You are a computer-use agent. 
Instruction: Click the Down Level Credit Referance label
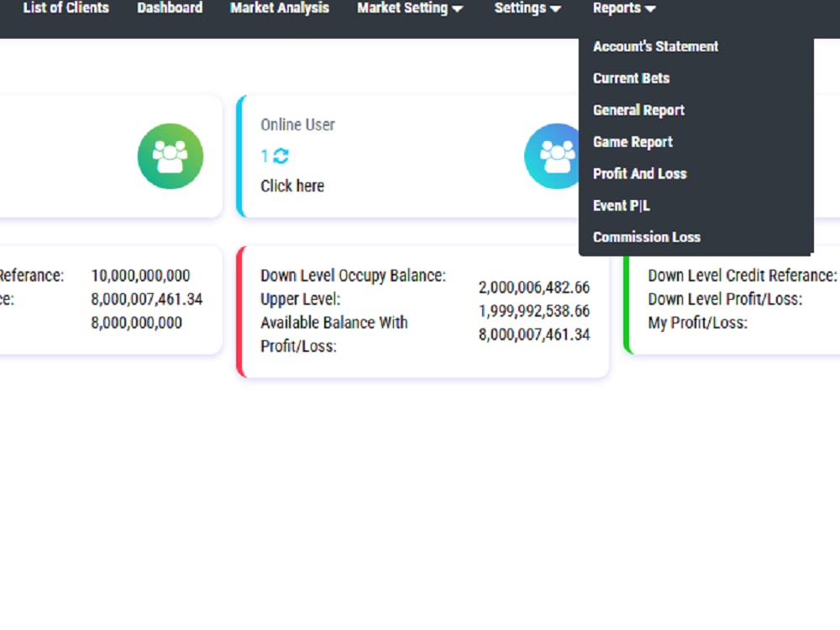742,276
